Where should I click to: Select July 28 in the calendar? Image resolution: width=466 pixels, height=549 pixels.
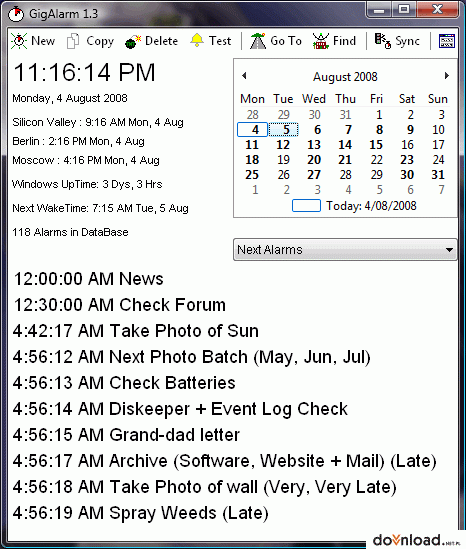[x=252, y=114]
